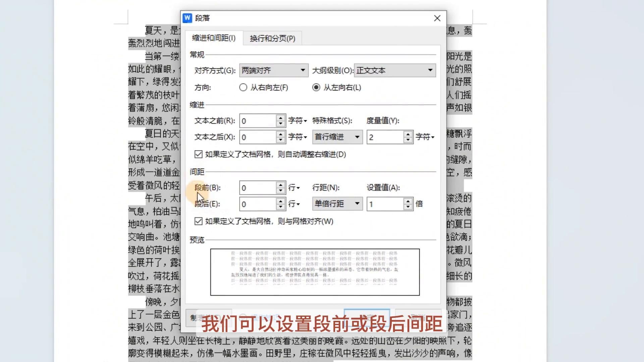Toggle the 自动调整右缩进 checkbox
644x362 pixels.
click(x=198, y=154)
